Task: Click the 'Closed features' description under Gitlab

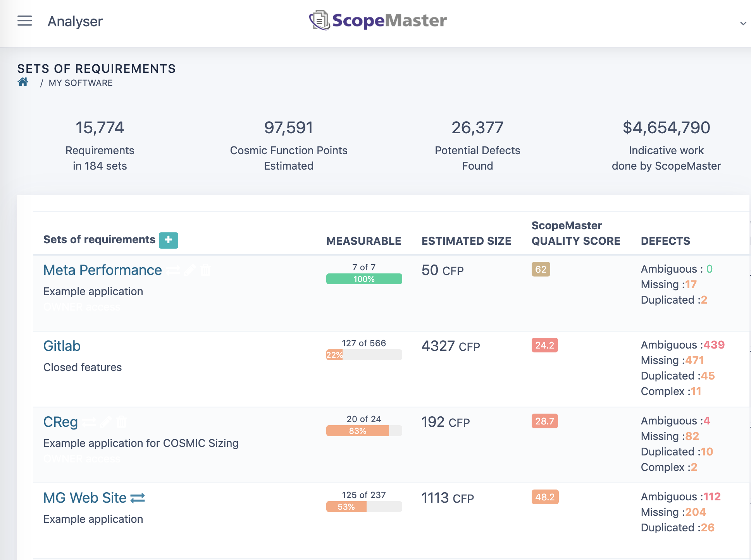Action: 83,367
